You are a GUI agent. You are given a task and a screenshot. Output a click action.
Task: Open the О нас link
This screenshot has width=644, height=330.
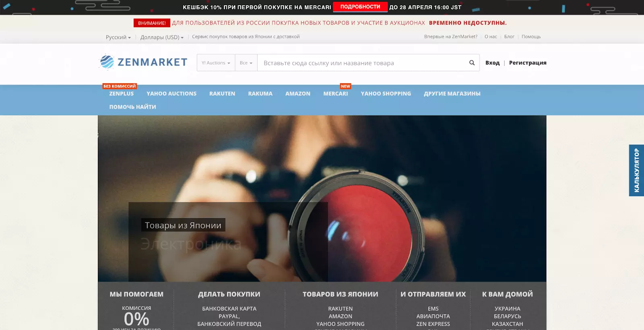point(491,37)
